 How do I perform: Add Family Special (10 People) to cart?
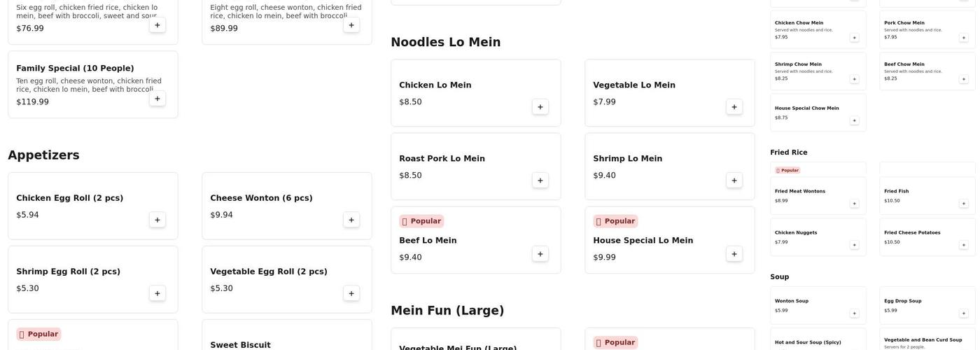coord(157,99)
